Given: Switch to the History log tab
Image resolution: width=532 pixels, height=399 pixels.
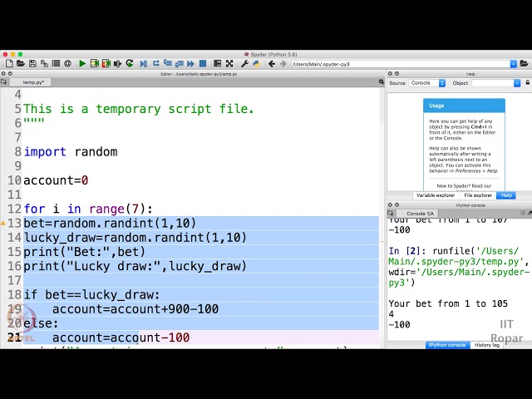Looking at the screenshot, I should (x=486, y=345).
